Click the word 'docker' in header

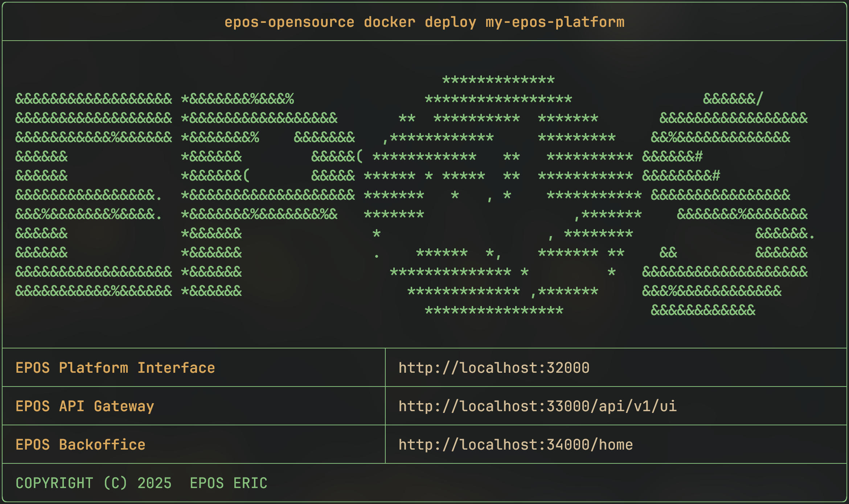tap(390, 22)
